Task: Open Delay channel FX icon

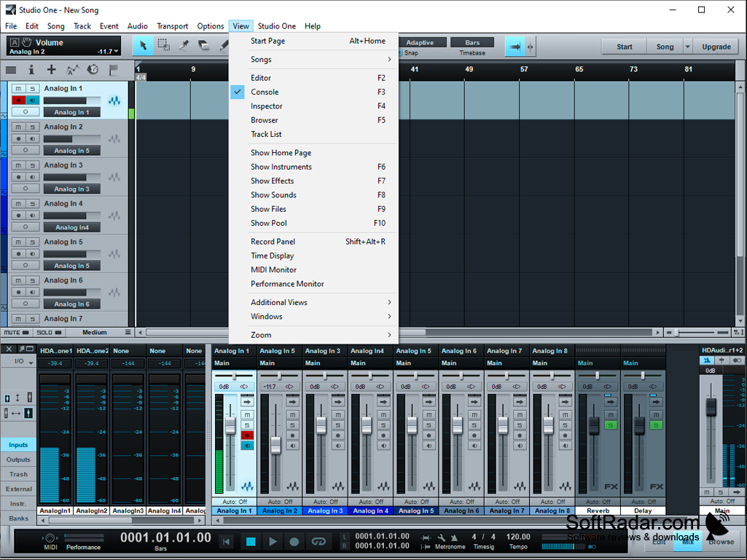Action: (656, 486)
